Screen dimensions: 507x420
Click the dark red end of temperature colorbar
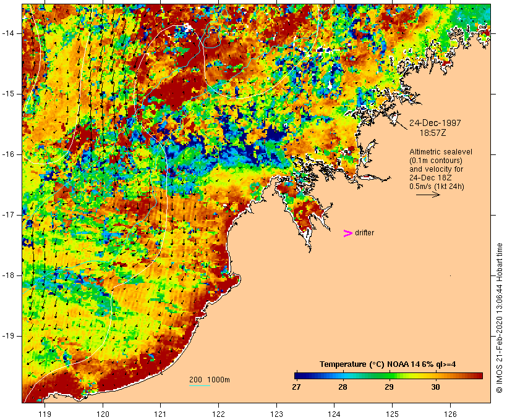point(478,376)
